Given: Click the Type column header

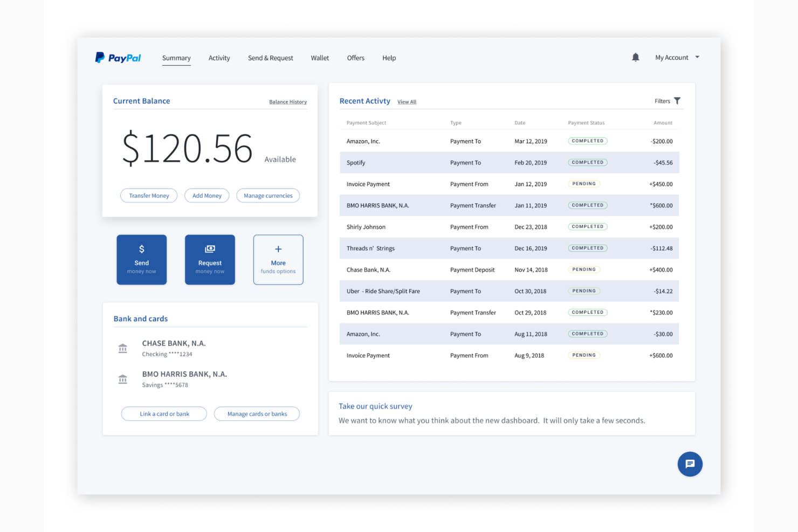Looking at the screenshot, I should (x=456, y=123).
